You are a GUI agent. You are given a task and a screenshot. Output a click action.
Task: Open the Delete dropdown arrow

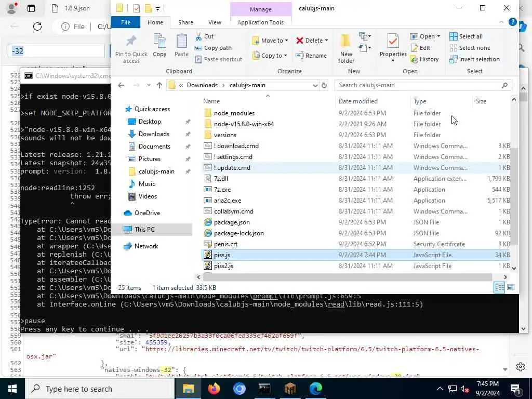coord(326,41)
